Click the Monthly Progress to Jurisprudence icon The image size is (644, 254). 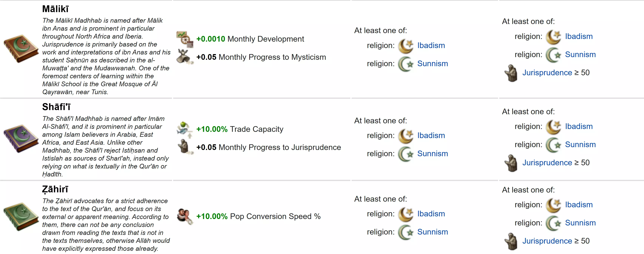coord(185,147)
